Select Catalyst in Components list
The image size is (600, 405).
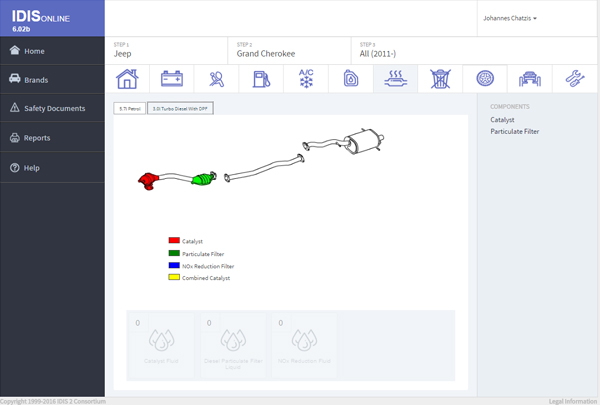tap(502, 120)
